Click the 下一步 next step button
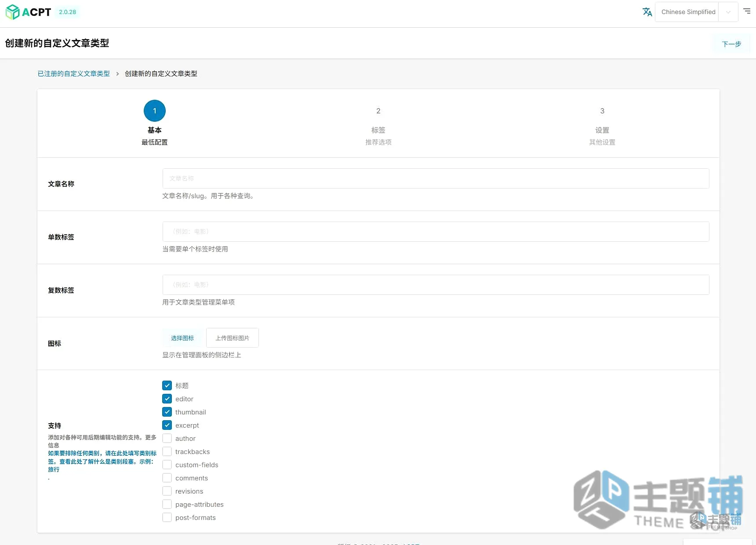Viewport: 756px width, 545px height. (731, 44)
